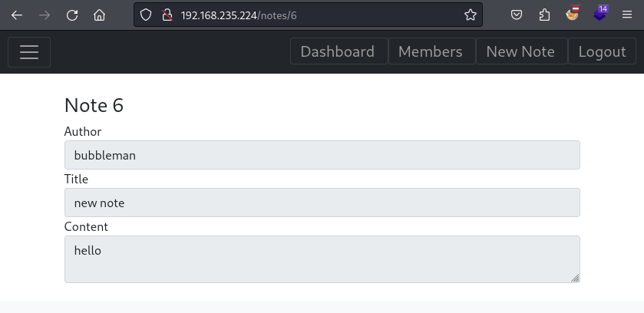Toggle the navbar hamburger menu
This screenshot has height=313, width=644.
coord(29,51)
